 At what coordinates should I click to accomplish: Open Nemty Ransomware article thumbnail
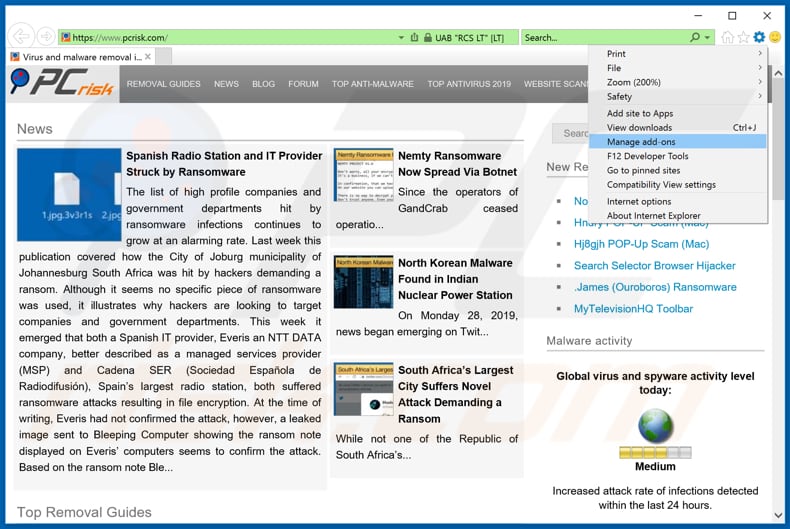point(363,175)
